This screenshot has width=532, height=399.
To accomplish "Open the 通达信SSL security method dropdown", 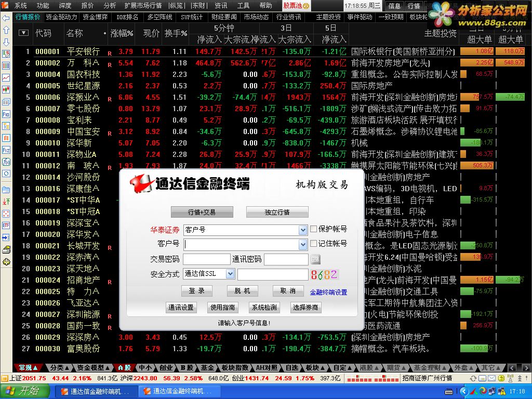I will (x=230, y=273).
